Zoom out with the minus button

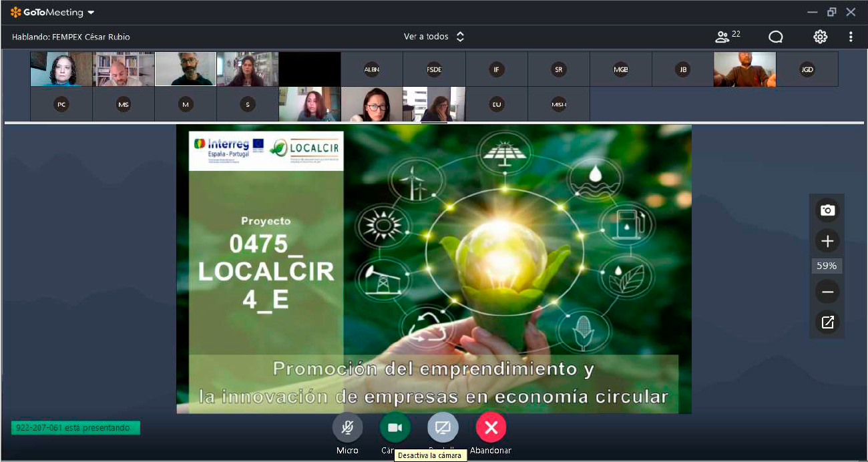click(827, 292)
